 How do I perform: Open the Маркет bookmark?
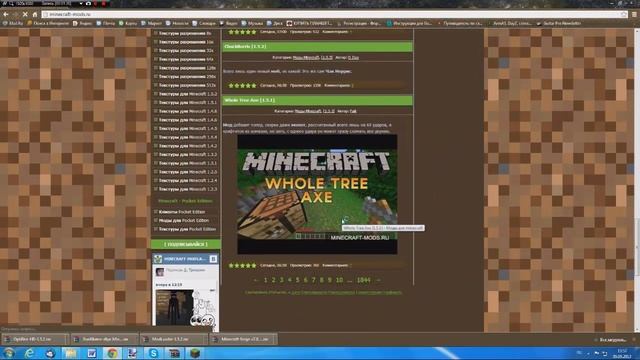(x=151, y=23)
